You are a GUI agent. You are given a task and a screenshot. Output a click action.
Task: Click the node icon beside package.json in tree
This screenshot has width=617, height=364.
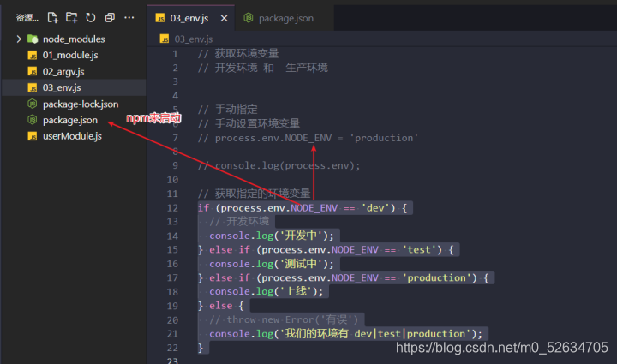tap(33, 120)
